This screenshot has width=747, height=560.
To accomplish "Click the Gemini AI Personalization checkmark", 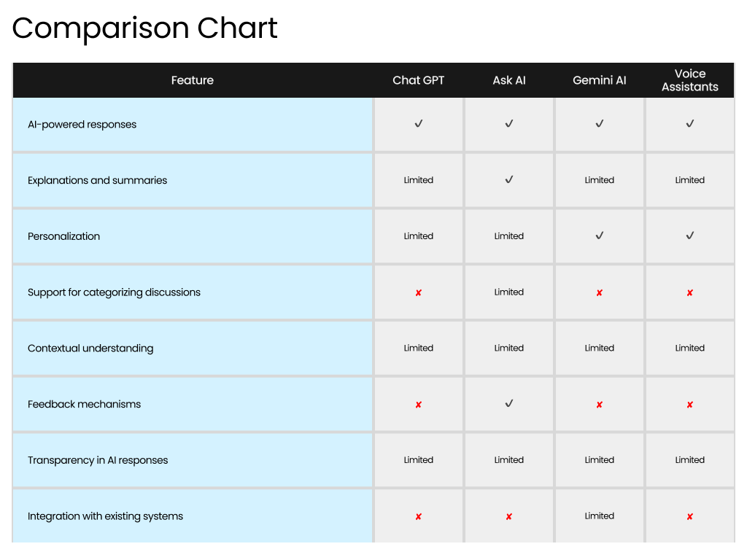I will point(600,236).
